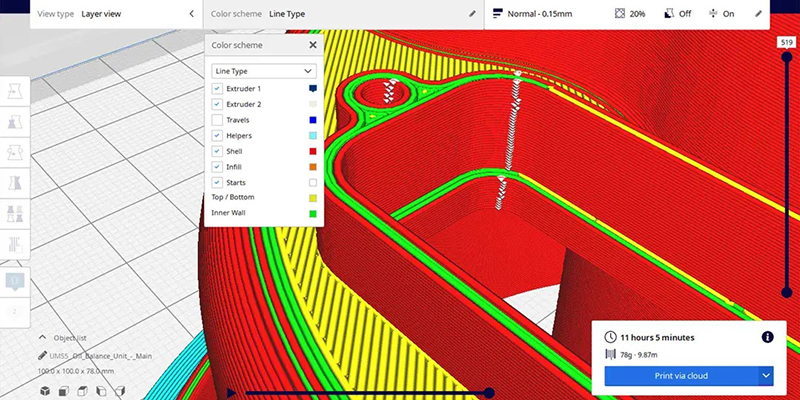Collapse the Object list expander
Screen dimensions: 800x400
[x=42, y=338]
